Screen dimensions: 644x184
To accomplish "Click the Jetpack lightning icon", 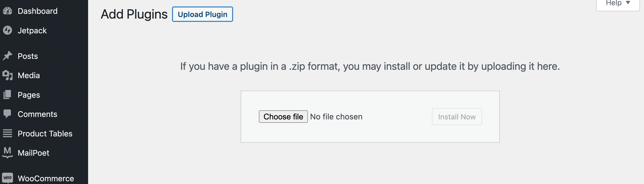I will click(x=7, y=30).
